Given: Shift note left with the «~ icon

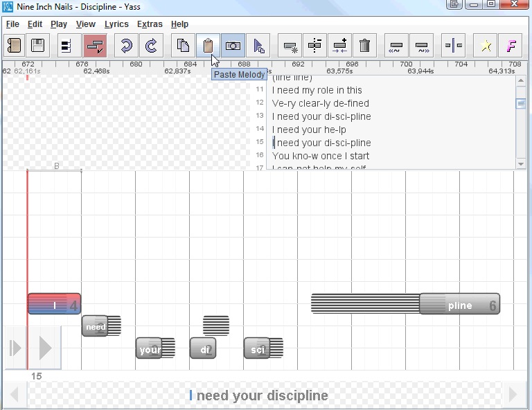Looking at the screenshot, I should pyautogui.click(x=396, y=46).
